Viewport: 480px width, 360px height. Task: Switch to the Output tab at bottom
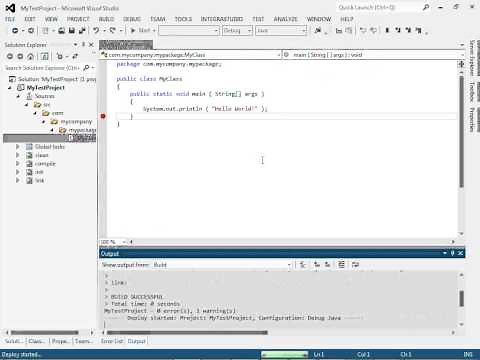pyautogui.click(x=137, y=341)
